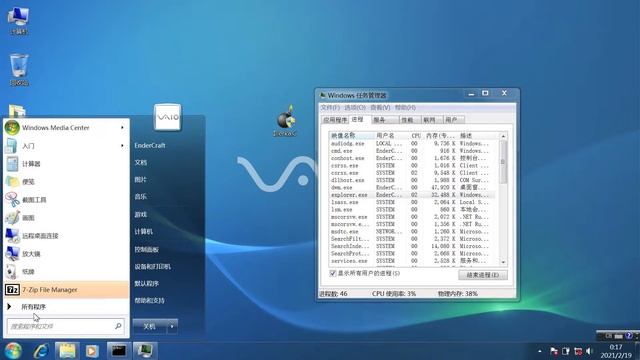Open Windows Media Center icon in Start menu

12,128
